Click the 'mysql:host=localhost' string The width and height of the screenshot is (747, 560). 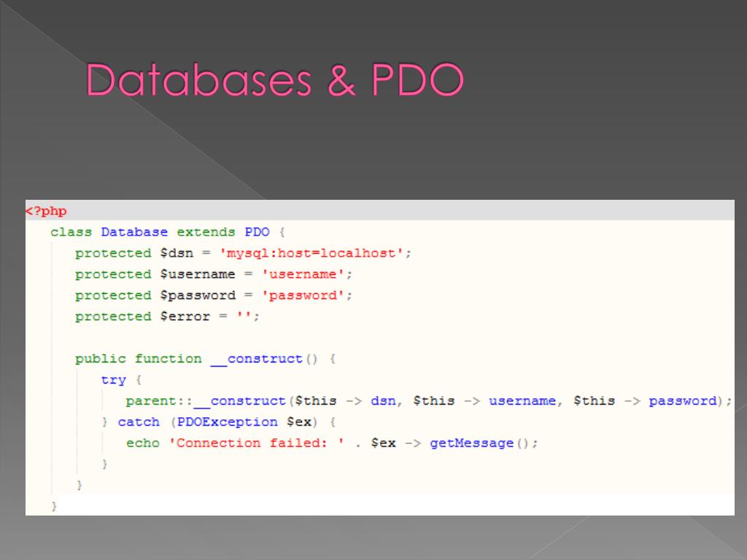pyautogui.click(x=311, y=253)
